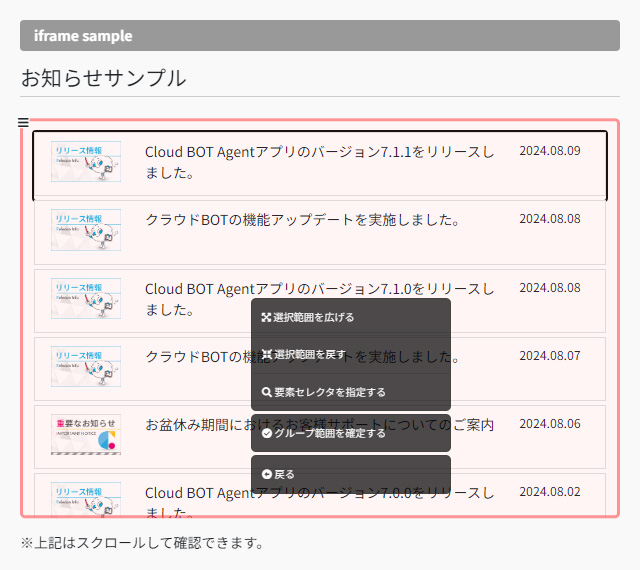This screenshot has height=570, width=640.
Task: Choose 要素セレクタを指定する in the context menu
Action: coord(351,392)
